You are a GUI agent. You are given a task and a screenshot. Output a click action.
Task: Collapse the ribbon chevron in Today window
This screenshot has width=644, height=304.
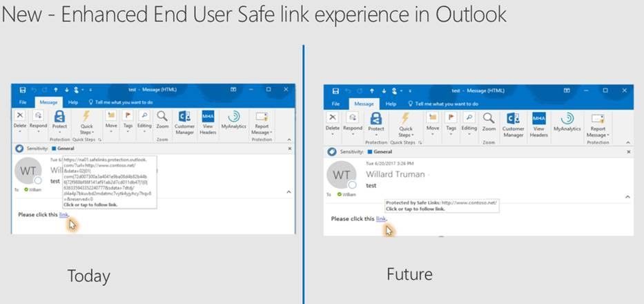[289, 140]
